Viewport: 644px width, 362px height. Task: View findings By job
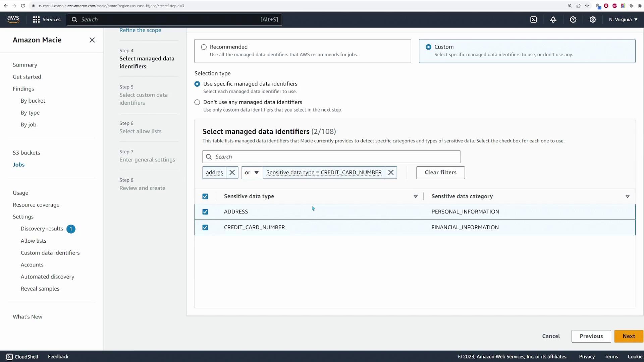coord(29,125)
